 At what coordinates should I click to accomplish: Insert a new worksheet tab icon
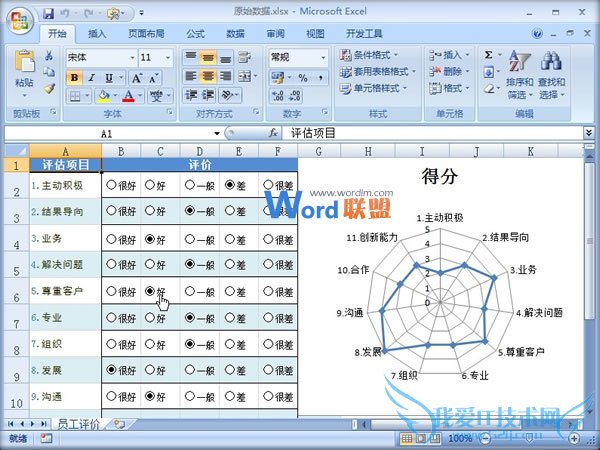[x=119, y=424]
